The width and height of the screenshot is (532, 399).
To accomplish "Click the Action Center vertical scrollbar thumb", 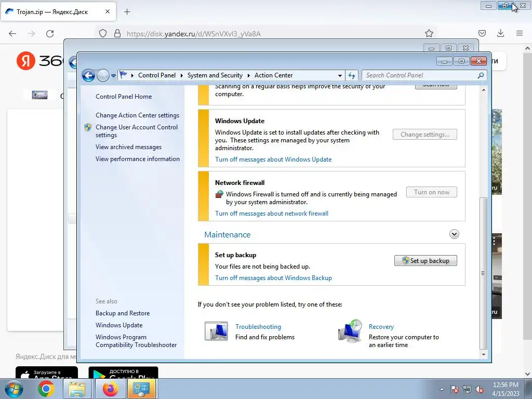I will [x=484, y=273].
